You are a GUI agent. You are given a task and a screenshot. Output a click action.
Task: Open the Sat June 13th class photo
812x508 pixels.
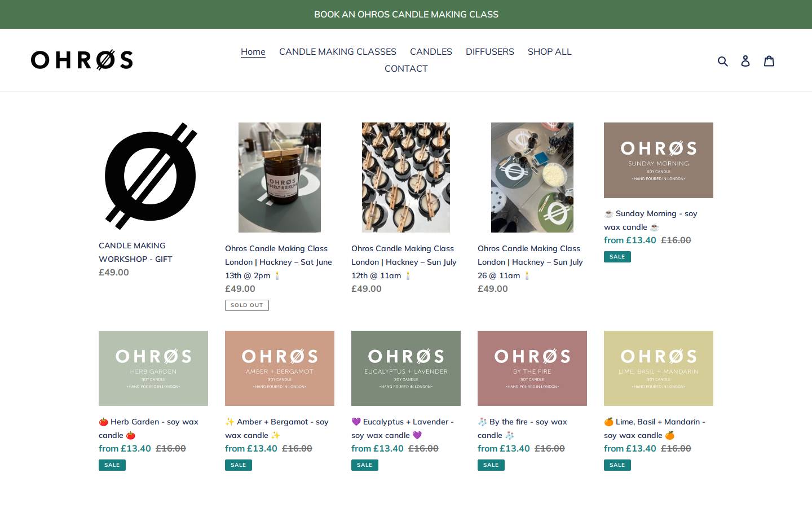tap(280, 177)
